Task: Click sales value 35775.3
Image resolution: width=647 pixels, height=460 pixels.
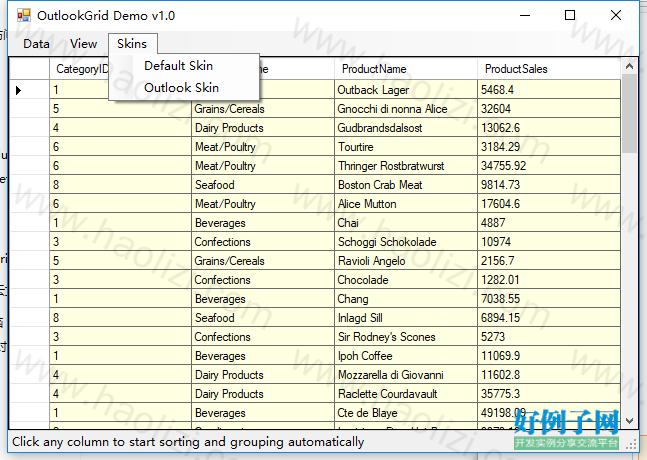Action: [x=549, y=393]
